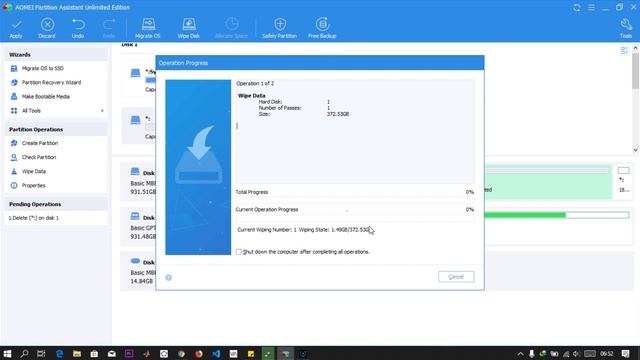Click the Wiping State status text
Screen dimensions: 640x360
pos(334,230)
